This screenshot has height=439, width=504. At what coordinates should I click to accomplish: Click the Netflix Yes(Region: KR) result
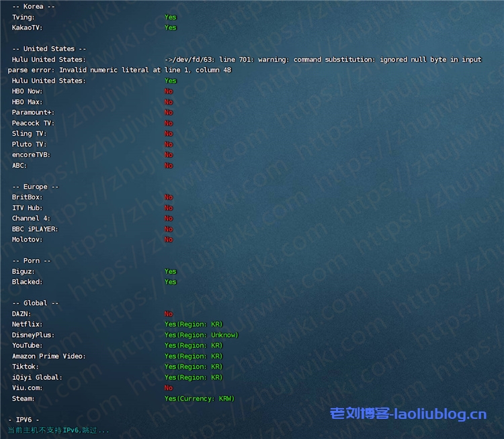coord(194,324)
